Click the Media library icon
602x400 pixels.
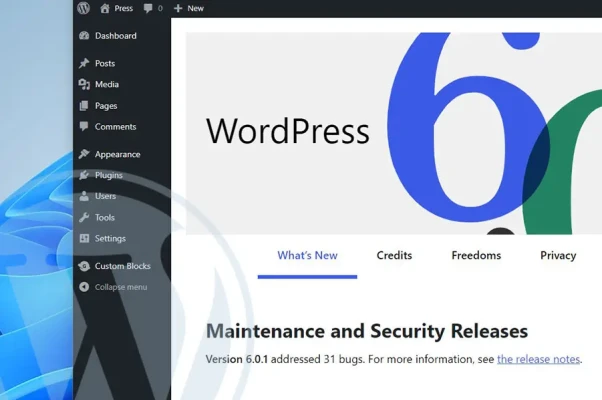(x=84, y=84)
